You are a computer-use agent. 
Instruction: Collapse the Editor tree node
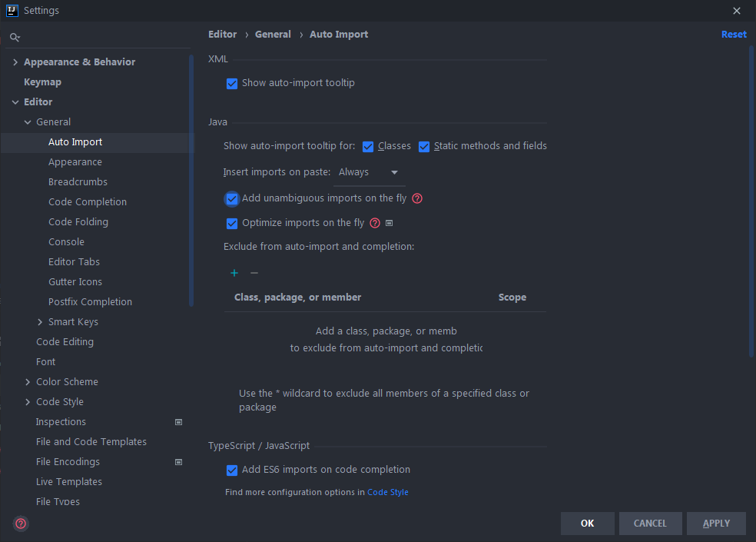(x=15, y=102)
